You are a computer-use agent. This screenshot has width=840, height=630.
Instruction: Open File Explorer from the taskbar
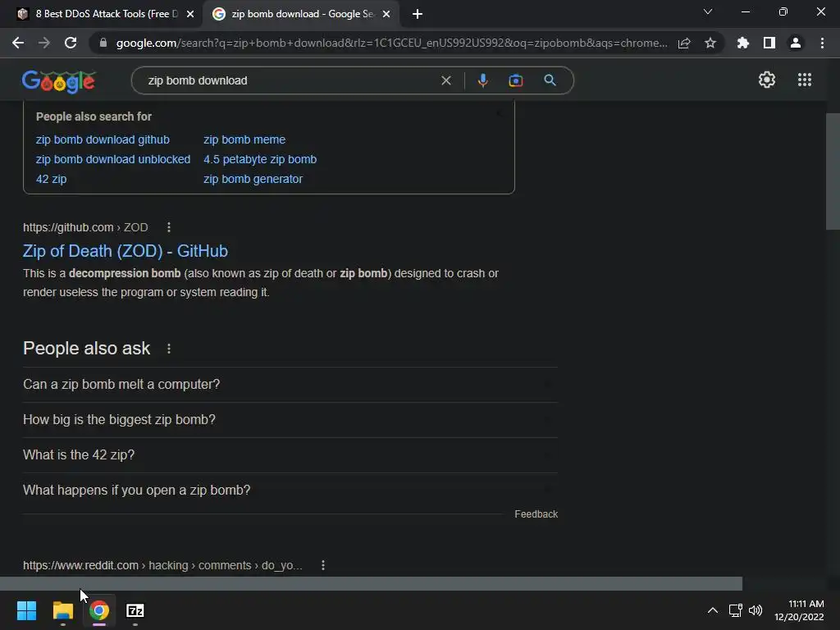62,610
